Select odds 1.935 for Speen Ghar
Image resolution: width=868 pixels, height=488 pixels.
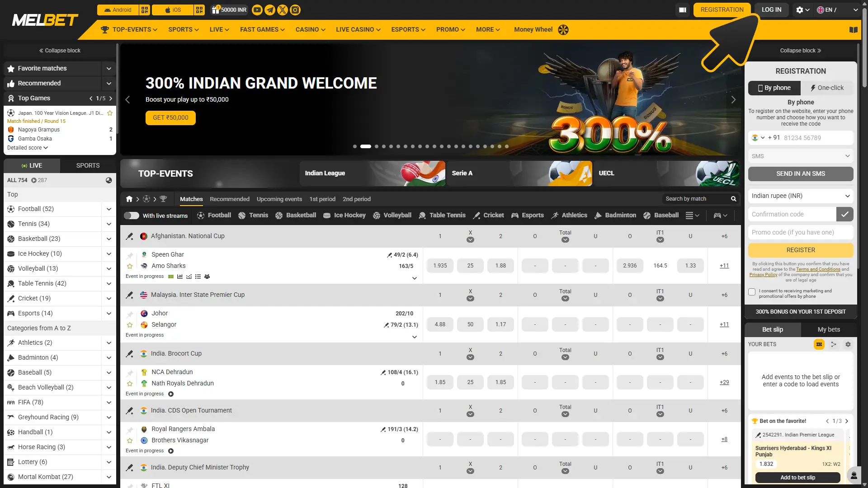point(440,266)
